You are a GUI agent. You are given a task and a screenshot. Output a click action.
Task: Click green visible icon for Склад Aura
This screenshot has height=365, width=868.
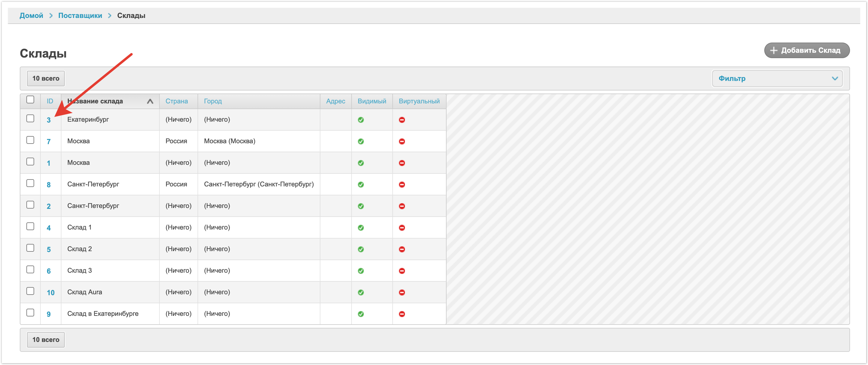[x=361, y=292]
